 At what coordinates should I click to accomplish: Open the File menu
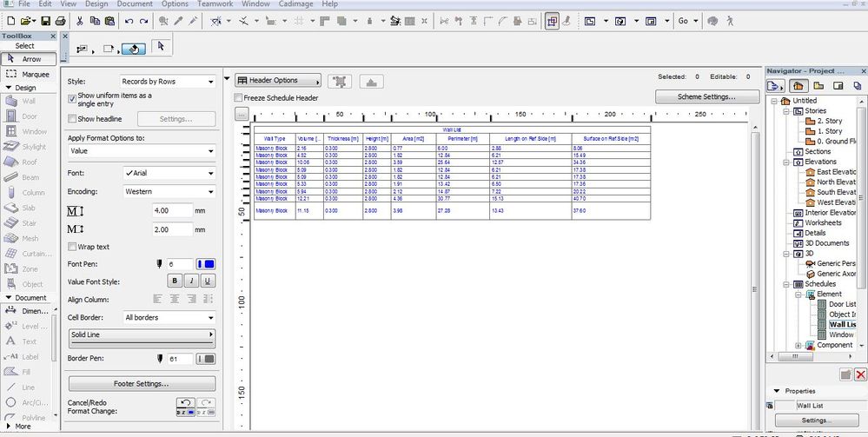pos(23,3)
